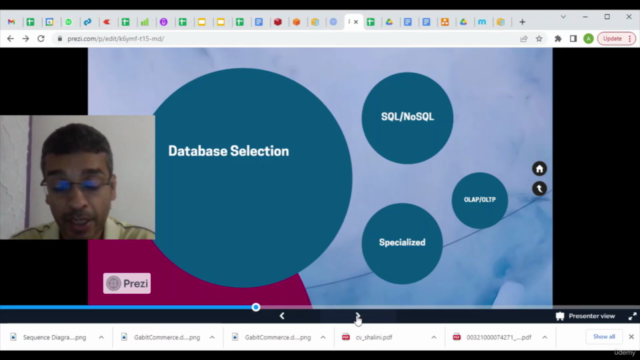
Task: Zoom into the SQL/NoSQL topic circle
Action: coord(407,118)
